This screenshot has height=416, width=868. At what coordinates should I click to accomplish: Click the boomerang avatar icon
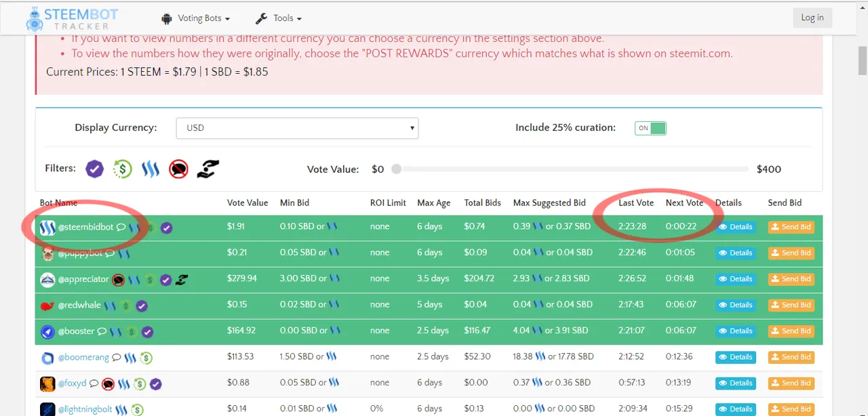47,357
